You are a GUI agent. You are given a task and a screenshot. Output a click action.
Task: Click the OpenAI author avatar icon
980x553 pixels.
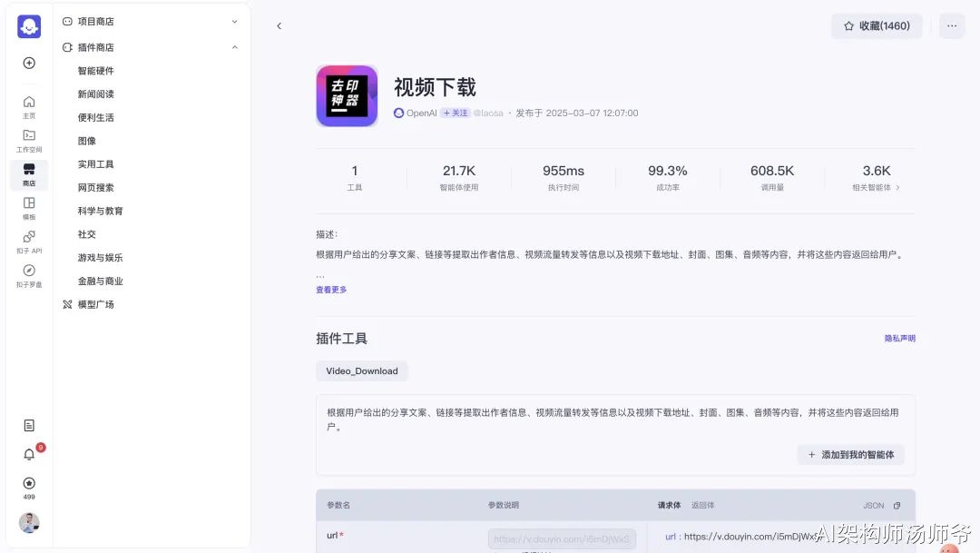[x=398, y=114]
